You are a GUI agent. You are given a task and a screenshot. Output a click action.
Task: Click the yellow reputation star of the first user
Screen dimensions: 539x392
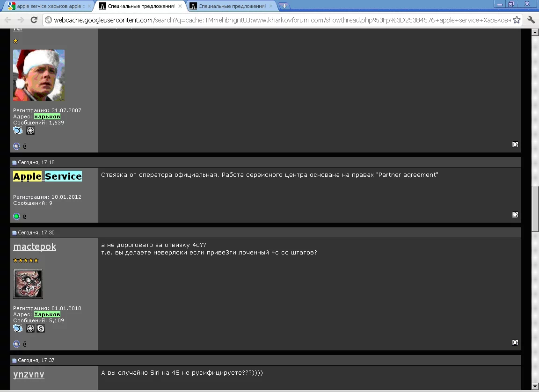tap(15, 41)
